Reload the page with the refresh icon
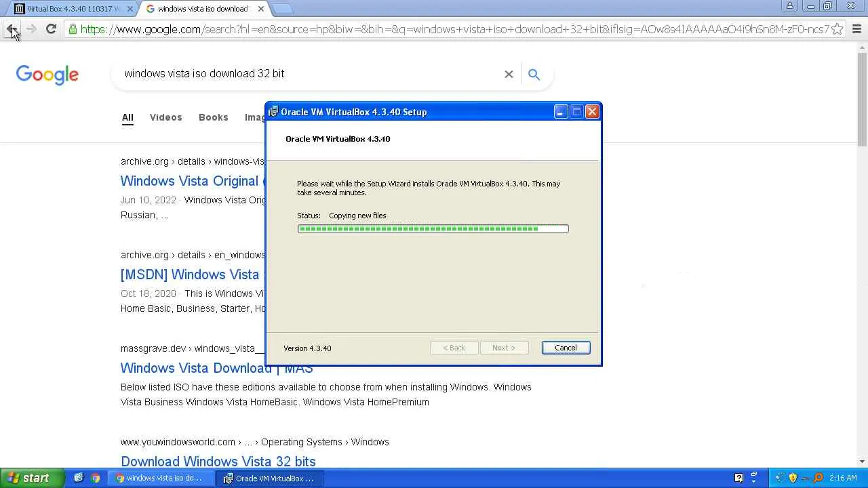The image size is (868, 488). tap(51, 29)
